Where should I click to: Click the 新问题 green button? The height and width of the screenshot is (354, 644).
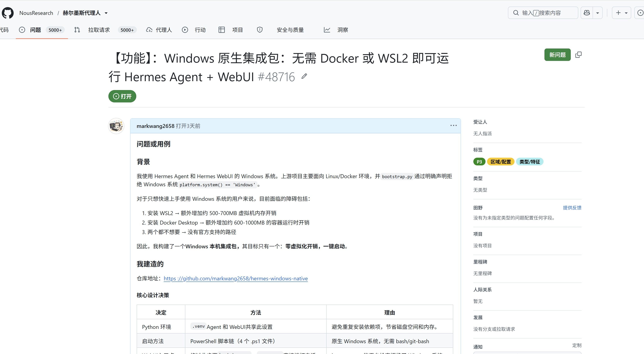point(557,55)
